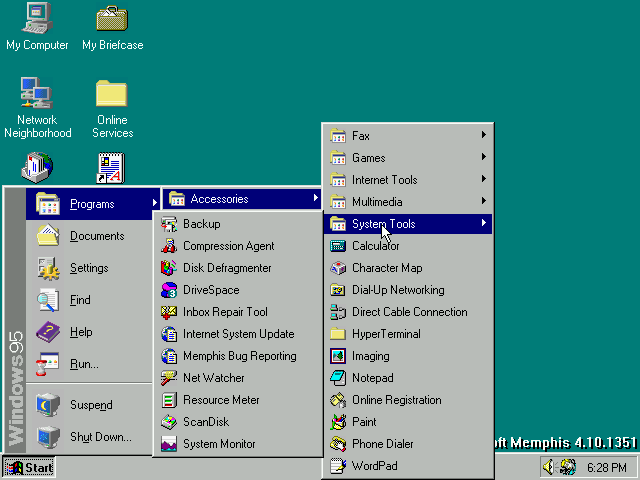640x480 pixels.
Task: Click the Paint icon
Action: [338, 422]
